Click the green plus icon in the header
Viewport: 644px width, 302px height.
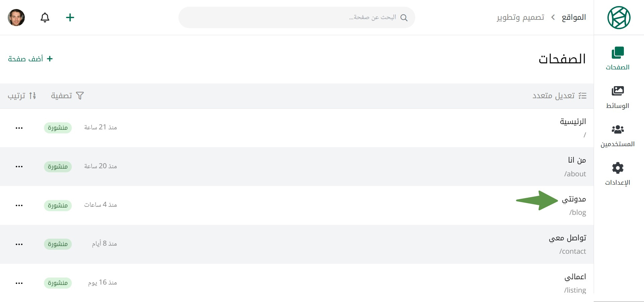(70, 17)
